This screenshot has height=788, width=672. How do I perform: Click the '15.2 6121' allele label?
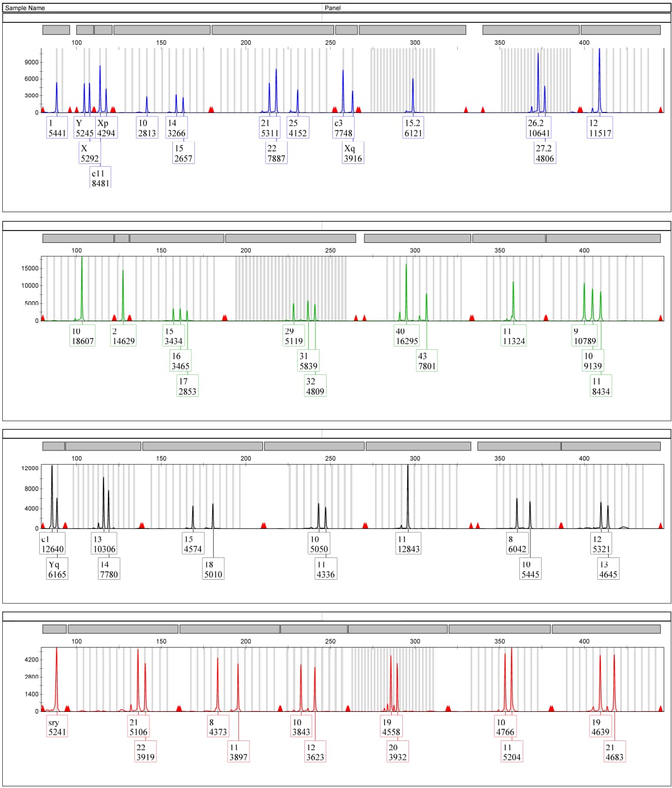pos(413,128)
